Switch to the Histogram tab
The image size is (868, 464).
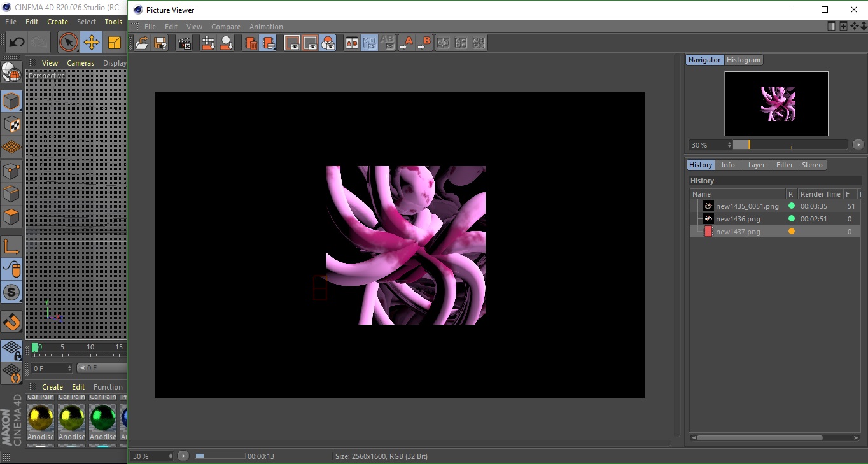coord(743,60)
